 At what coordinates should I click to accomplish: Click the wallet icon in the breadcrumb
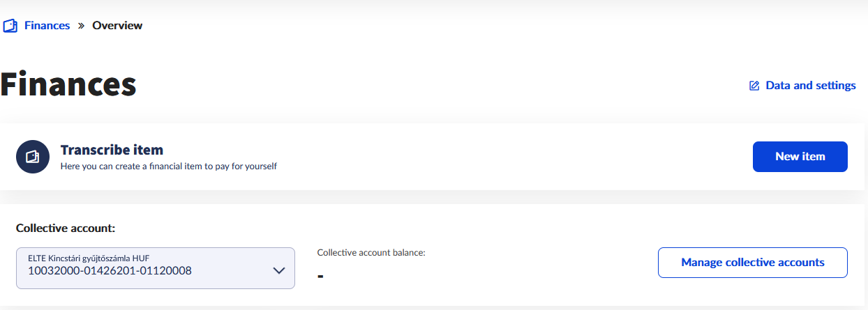click(10, 26)
